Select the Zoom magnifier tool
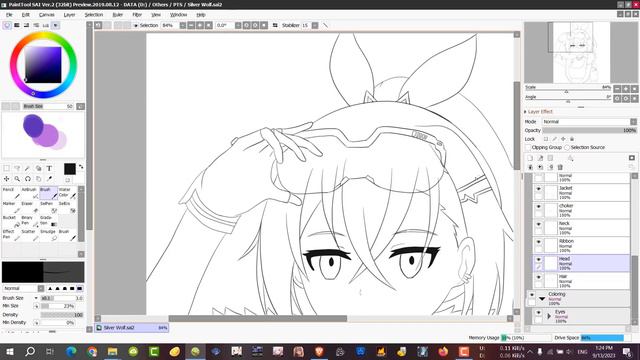 pyautogui.click(x=17, y=179)
